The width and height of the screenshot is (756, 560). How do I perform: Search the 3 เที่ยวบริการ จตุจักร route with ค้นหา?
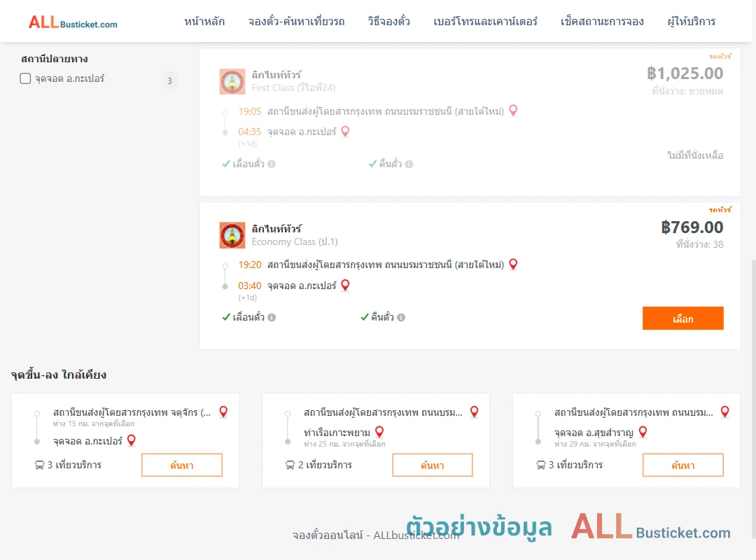182,465
